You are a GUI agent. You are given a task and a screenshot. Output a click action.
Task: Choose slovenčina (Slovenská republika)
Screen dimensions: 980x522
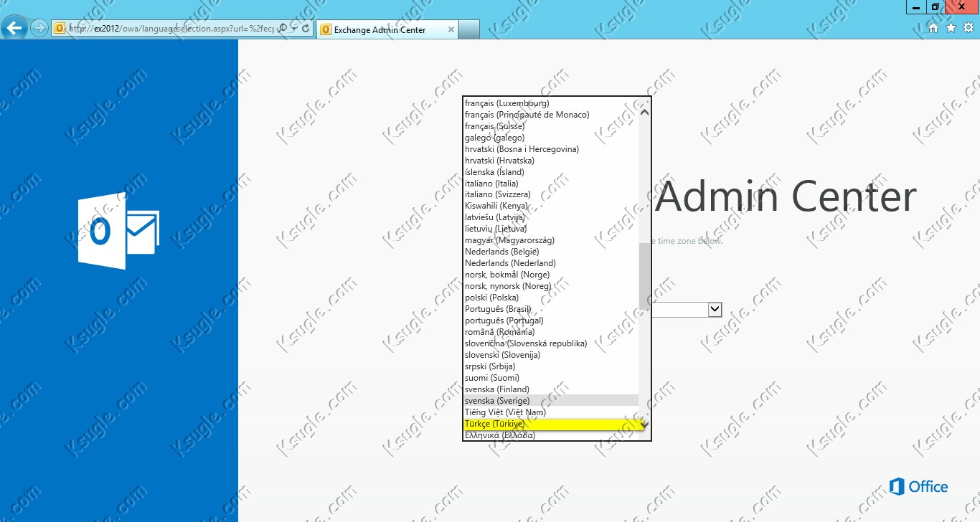pos(551,343)
